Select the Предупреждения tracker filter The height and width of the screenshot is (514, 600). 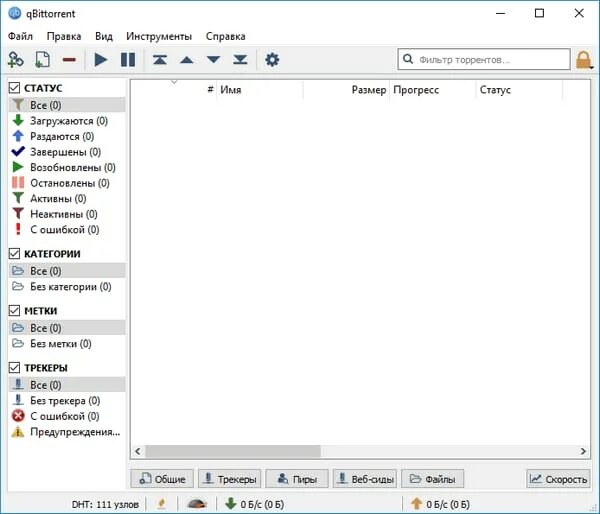point(67,432)
